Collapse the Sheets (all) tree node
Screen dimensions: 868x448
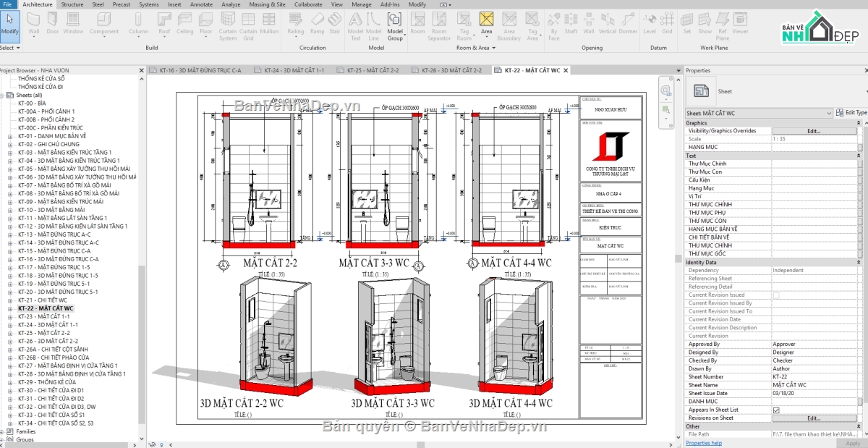pyautogui.click(x=2, y=95)
